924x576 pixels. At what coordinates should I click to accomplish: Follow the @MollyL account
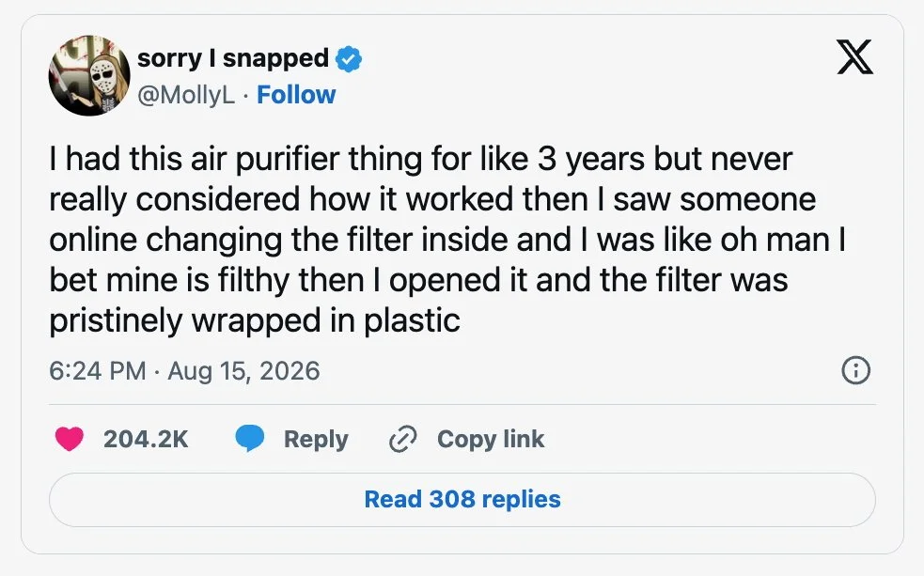coord(296,95)
